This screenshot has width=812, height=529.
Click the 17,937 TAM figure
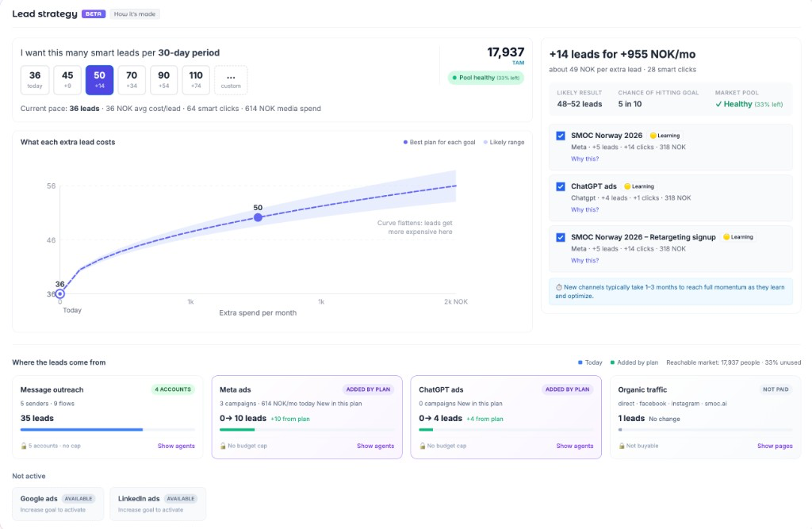coord(505,53)
